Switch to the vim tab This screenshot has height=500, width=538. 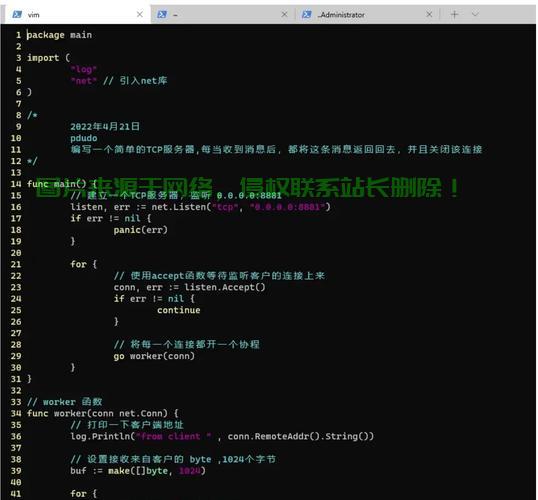pos(75,14)
